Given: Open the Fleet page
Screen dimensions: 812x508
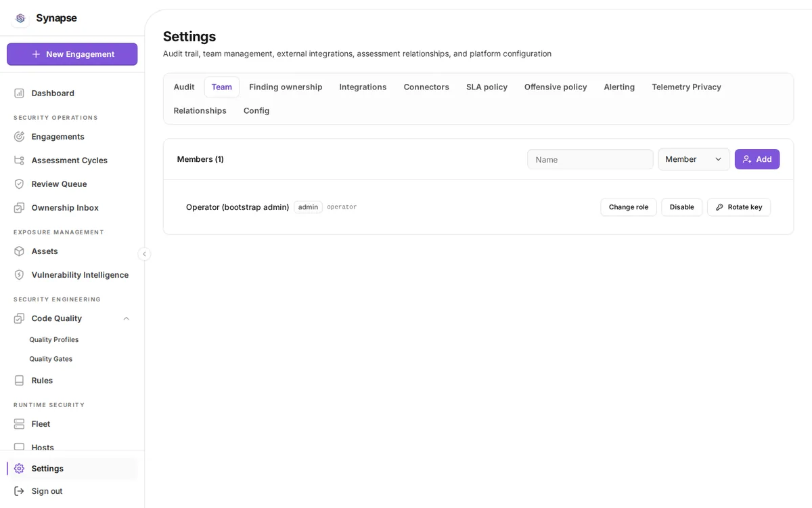Looking at the screenshot, I should click(x=72, y=423).
